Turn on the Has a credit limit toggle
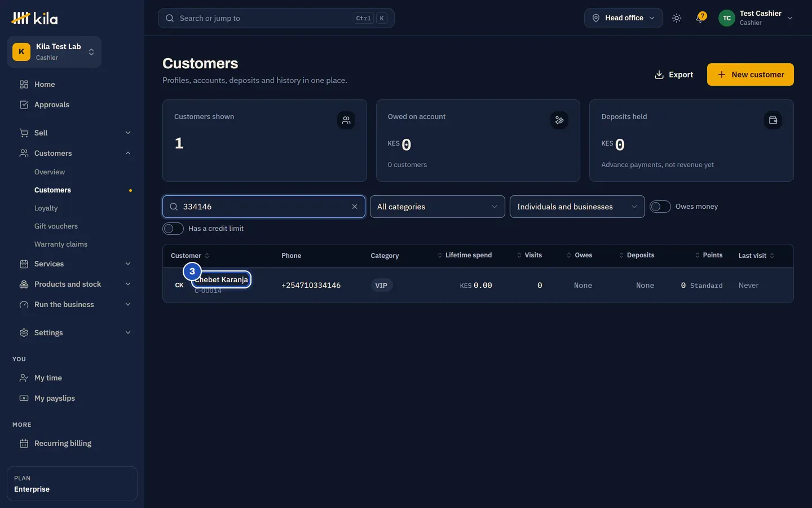 (x=173, y=229)
